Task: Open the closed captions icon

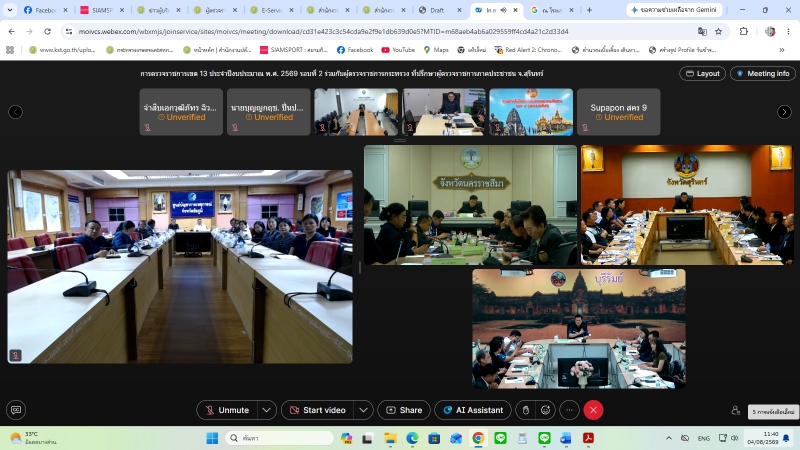Action: point(16,410)
